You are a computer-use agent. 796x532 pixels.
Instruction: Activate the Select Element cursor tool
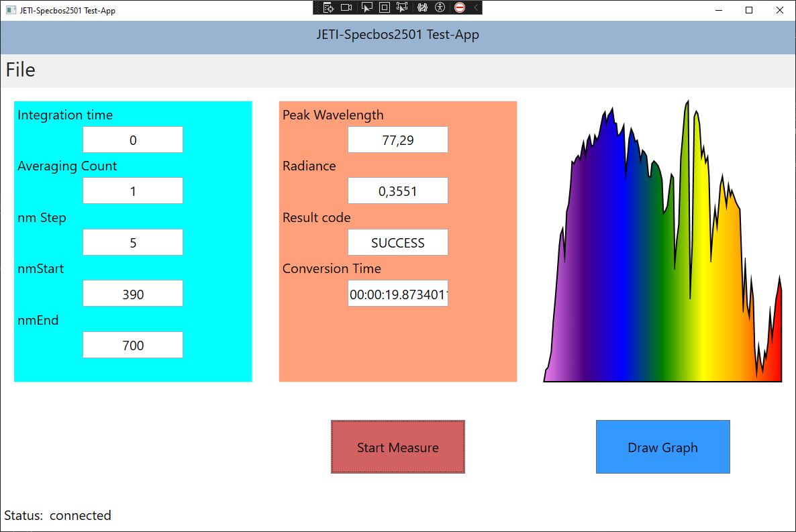coord(366,7)
